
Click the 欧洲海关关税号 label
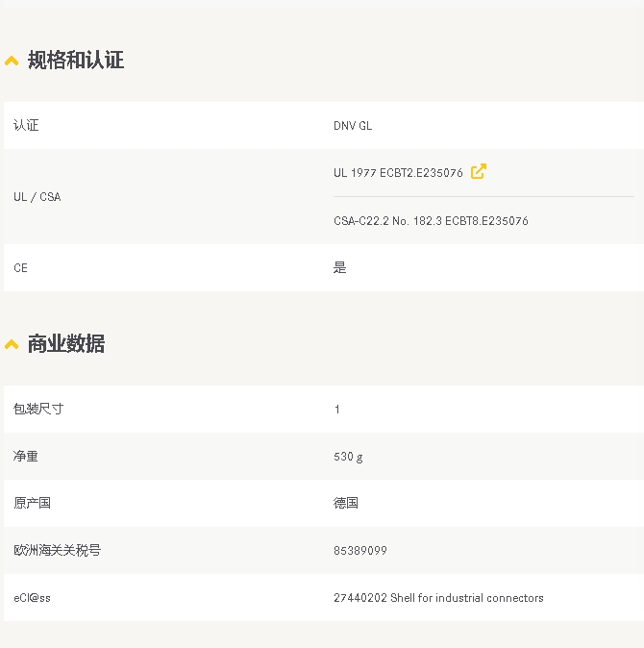pyautogui.click(x=57, y=550)
